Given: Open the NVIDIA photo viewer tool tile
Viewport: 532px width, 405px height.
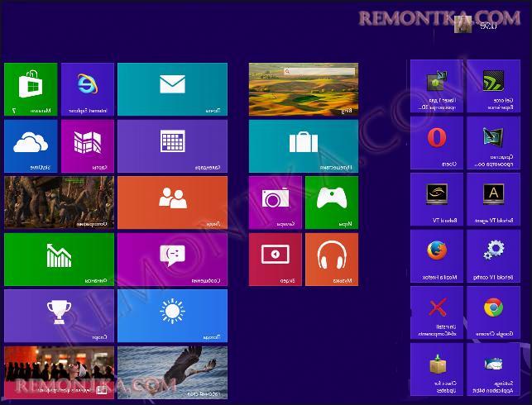Looking at the screenshot, I should (493, 143).
